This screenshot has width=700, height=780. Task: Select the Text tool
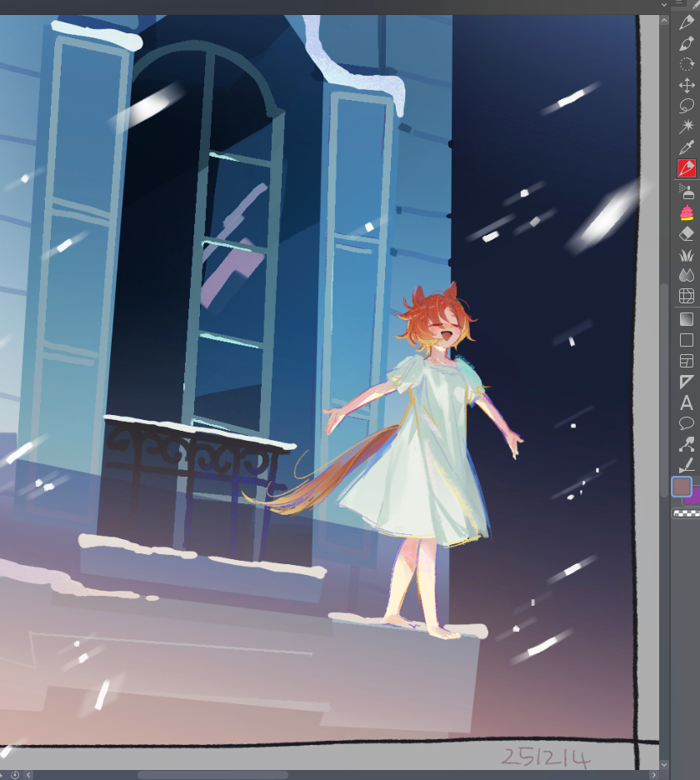(687, 403)
